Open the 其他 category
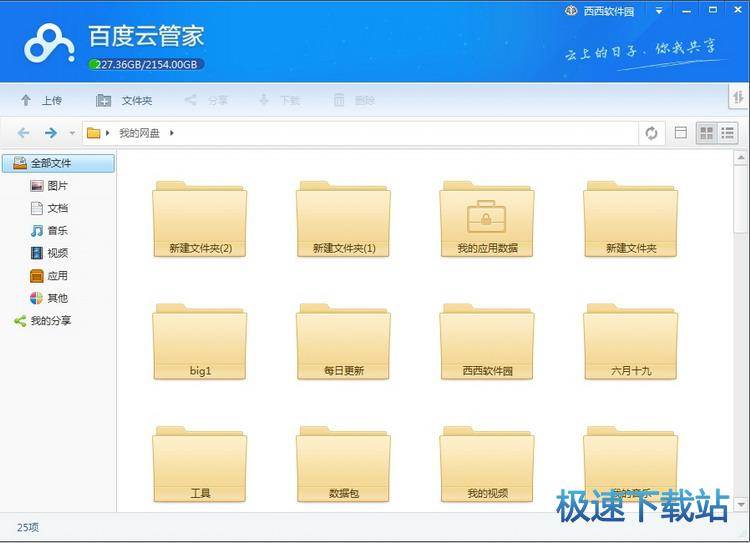 click(49, 298)
